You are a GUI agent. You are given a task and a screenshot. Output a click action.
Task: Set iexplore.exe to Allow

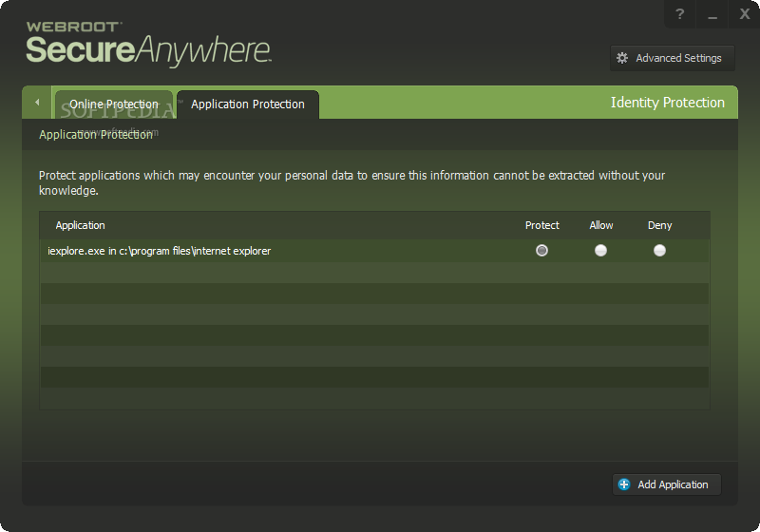click(x=600, y=251)
